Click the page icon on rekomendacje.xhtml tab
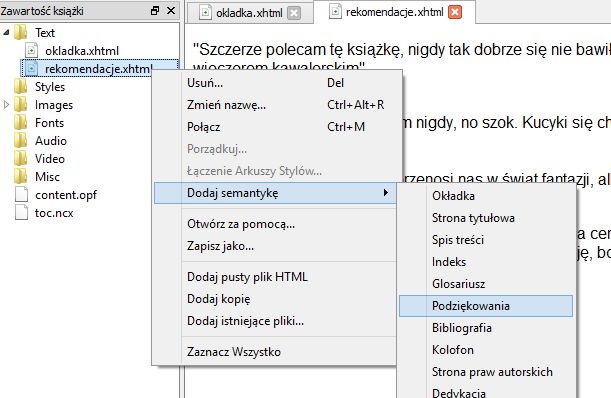 335,12
